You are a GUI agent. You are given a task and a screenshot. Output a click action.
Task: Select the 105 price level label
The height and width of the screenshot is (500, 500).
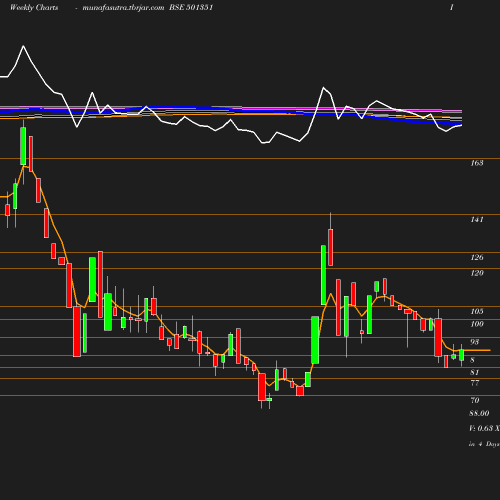pyautogui.click(x=477, y=311)
